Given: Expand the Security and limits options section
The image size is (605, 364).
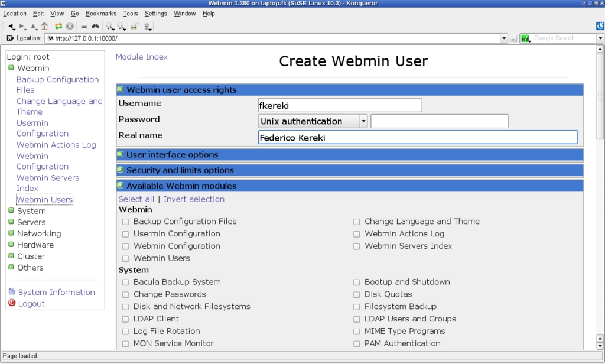Looking at the screenshot, I should (x=121, y=170).
